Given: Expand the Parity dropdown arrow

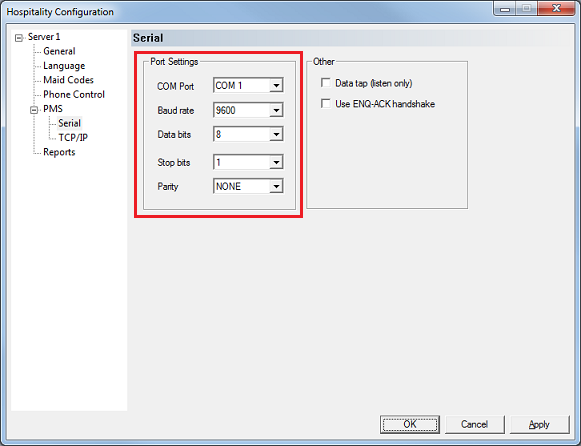Looking at the screenshot, I should (x=276, y=186).
